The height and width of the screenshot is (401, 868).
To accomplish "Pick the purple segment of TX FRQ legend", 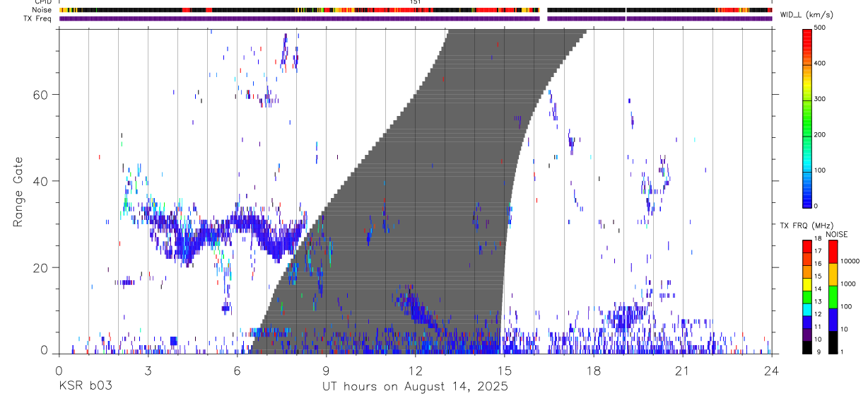I will [807, 335].
